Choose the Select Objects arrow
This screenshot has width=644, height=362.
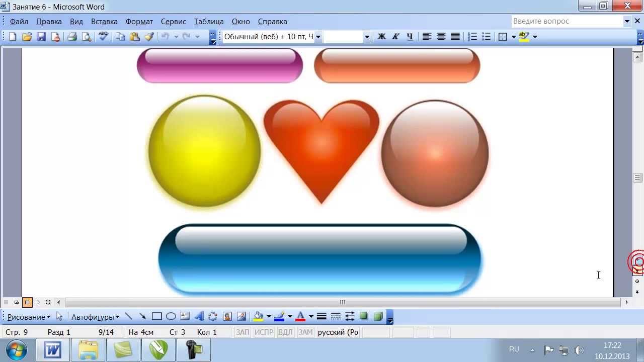coord(59,317)
